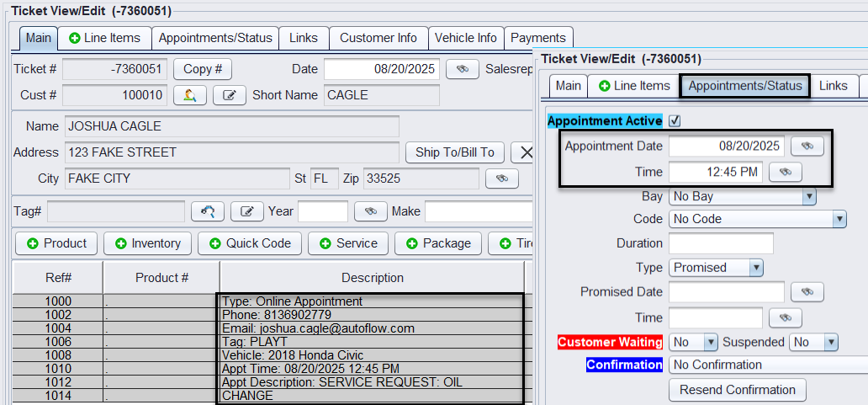Viewport: 868px width, 405px height.
Task: Open the Customer Info tab
Action: point(378,38)
